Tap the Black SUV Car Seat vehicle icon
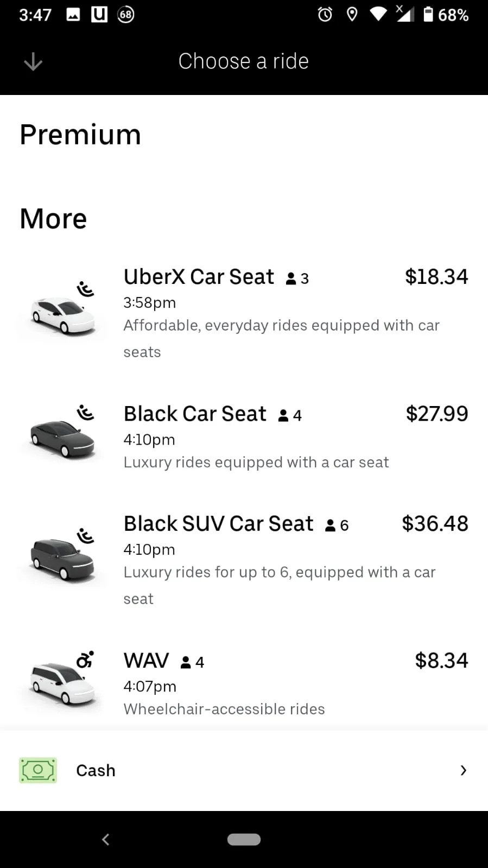Viewport: 488px width, 868px height. (62, 557)
